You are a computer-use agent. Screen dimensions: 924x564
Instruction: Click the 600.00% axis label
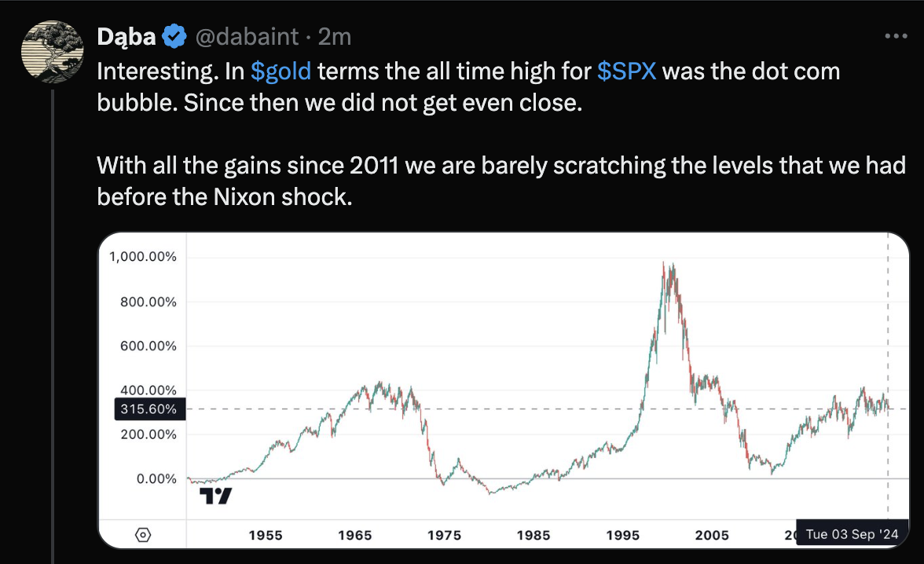[148, 346]
